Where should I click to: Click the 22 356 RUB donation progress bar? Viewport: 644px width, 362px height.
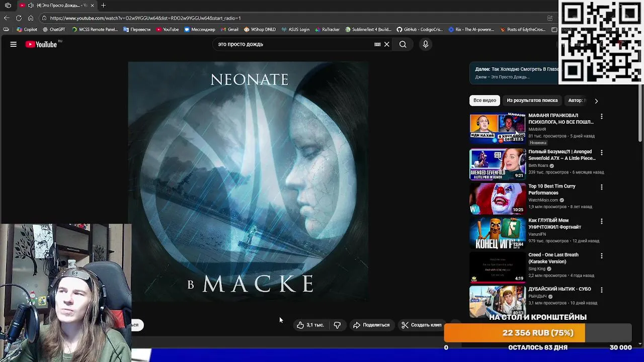pyautogui.click(x=538, y=333)
